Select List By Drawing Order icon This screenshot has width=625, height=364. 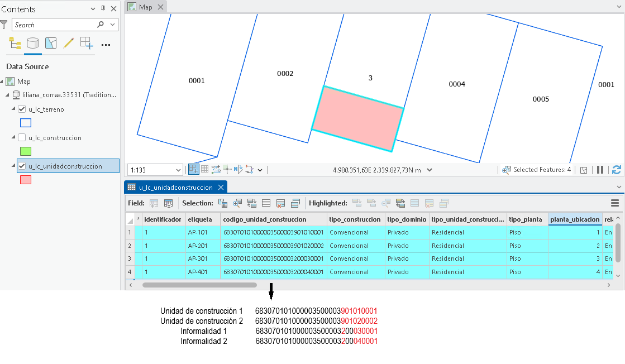pyautogui.click(x=15, y=43)
